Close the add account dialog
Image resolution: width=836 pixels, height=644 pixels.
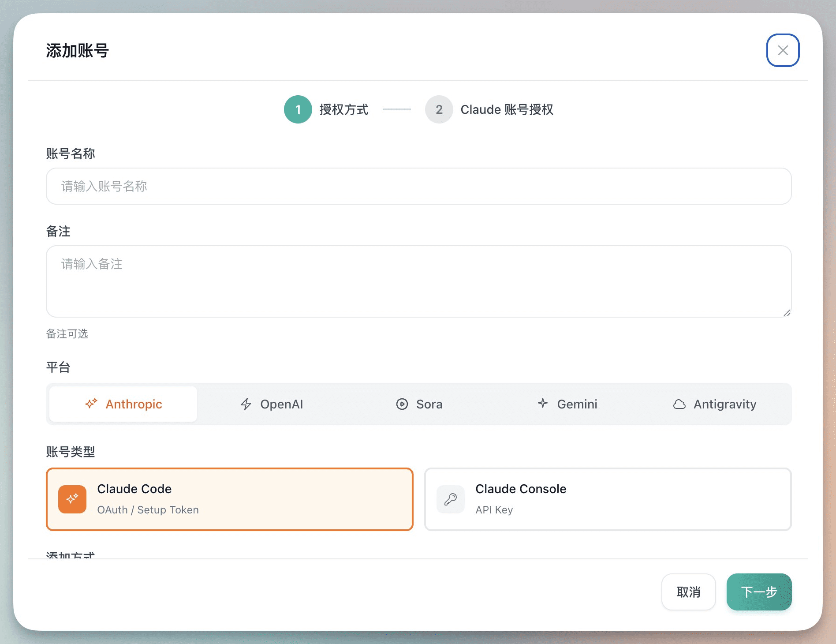[x=783, y=50]
